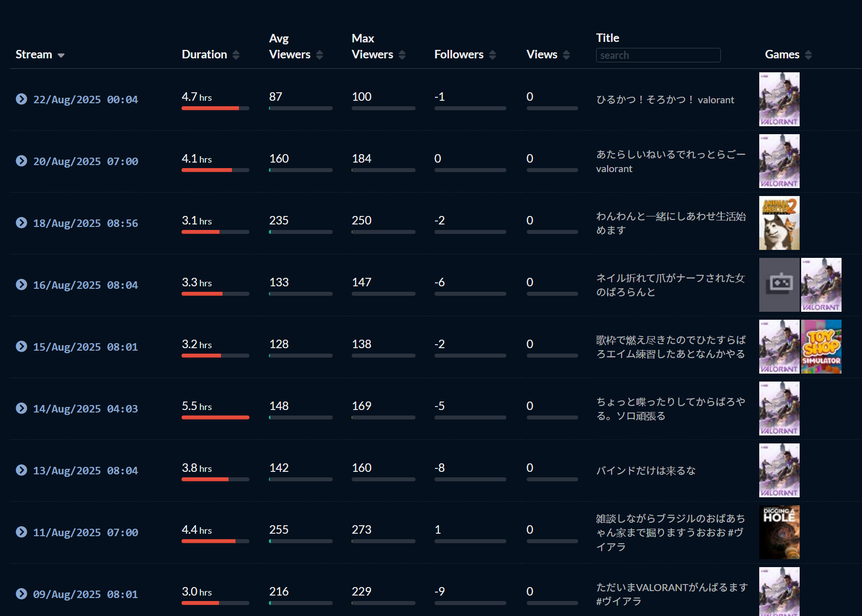The height and width of the screenshot is (616, 862).
Task: Open Valorant thumbnail in 20/Aug/2025 row
Action: [x=779, y=161]
